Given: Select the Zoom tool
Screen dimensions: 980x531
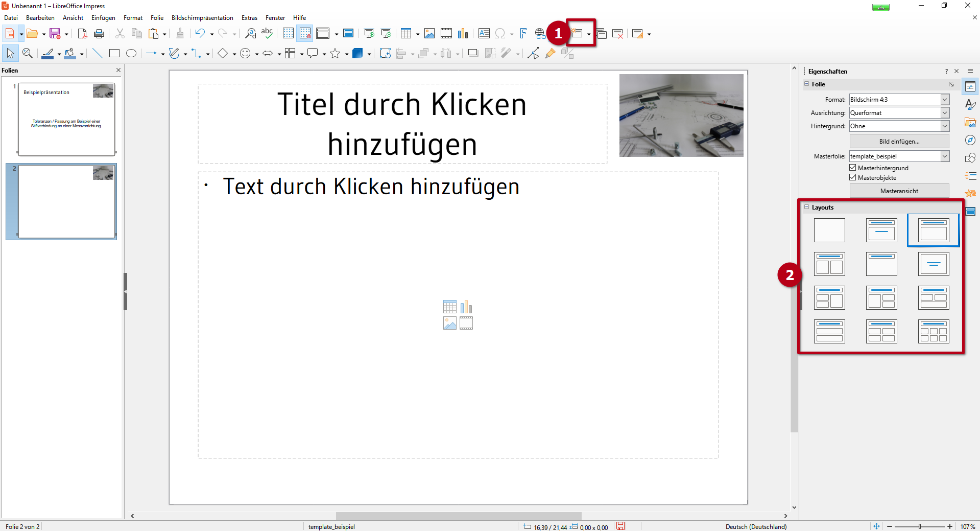Looking at the screenshot, I should pos(28,53).
